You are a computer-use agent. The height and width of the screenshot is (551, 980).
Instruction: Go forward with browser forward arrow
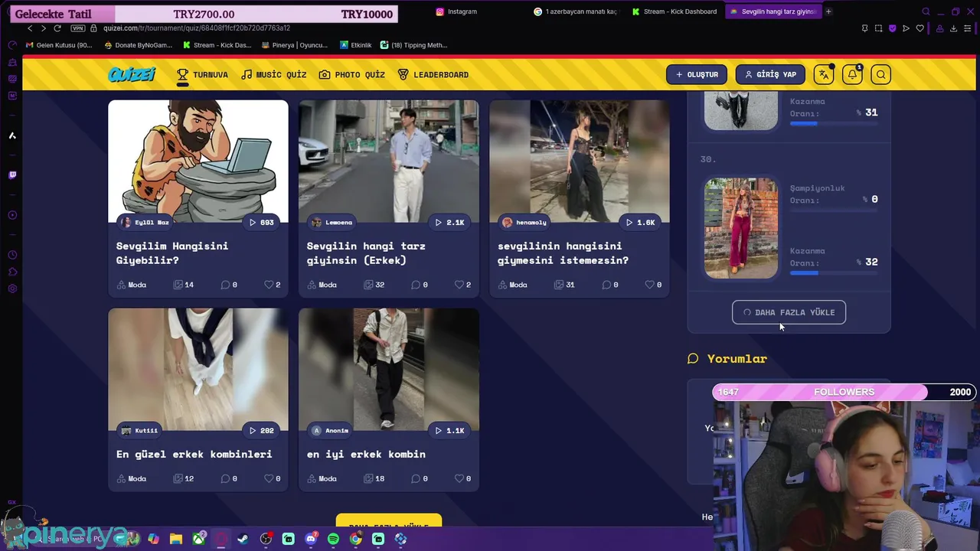[x=43, y=28]
